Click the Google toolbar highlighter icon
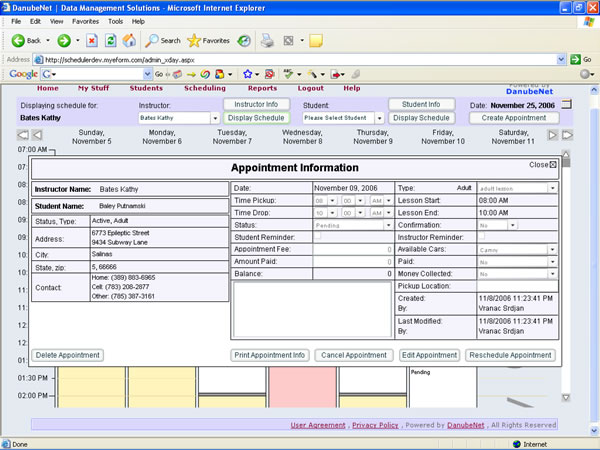The height and width of the screenshot is (450, 600). pos(312,74)
